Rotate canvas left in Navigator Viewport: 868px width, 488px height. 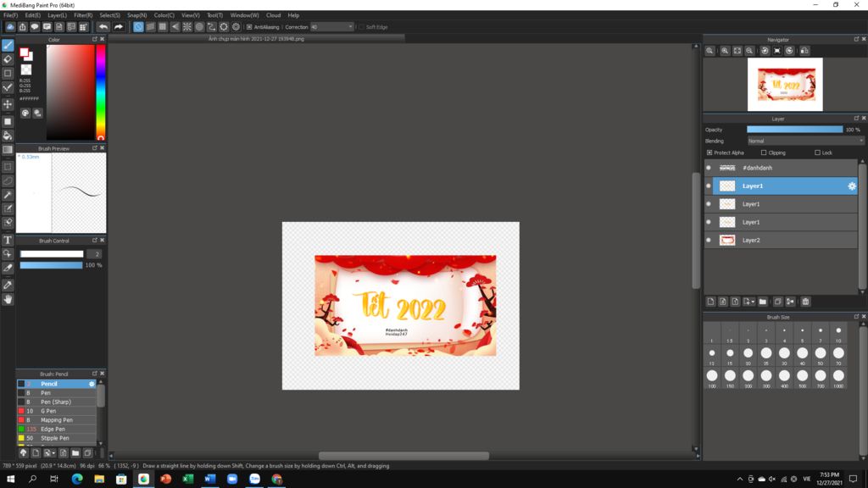coord(765,50)
